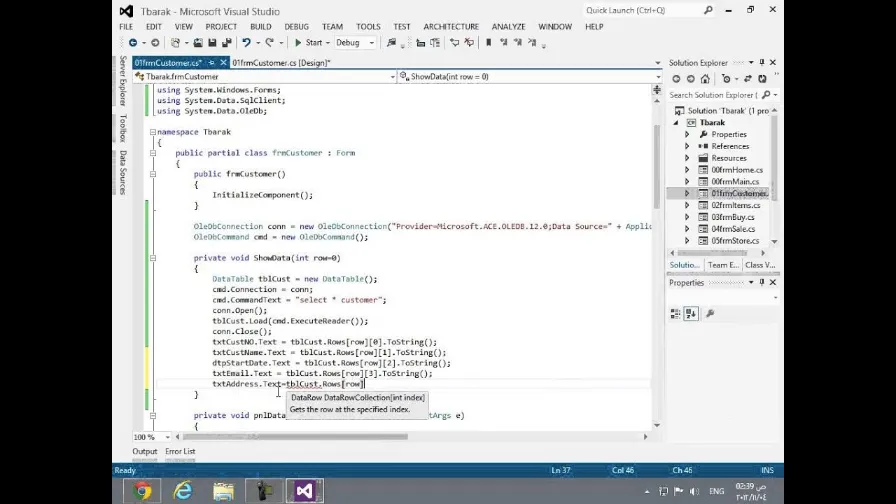Open the Server Explorer side tab
The height and width of the screenshot is (504, 896).
(x=123, y=81)
